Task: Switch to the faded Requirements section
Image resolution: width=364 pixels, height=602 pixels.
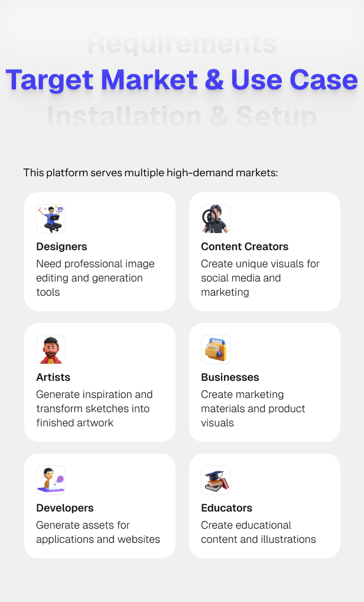Action: (x=181, y=44)
